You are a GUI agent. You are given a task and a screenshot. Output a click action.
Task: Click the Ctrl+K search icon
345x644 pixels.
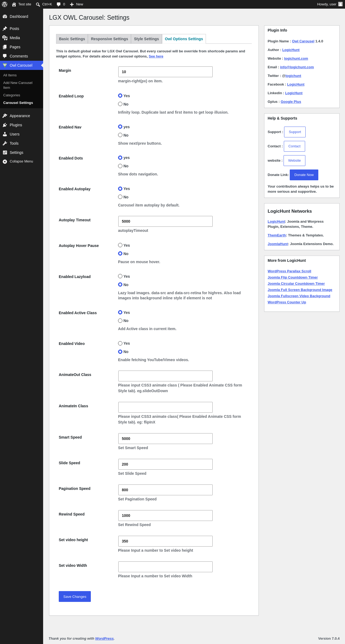38,4
